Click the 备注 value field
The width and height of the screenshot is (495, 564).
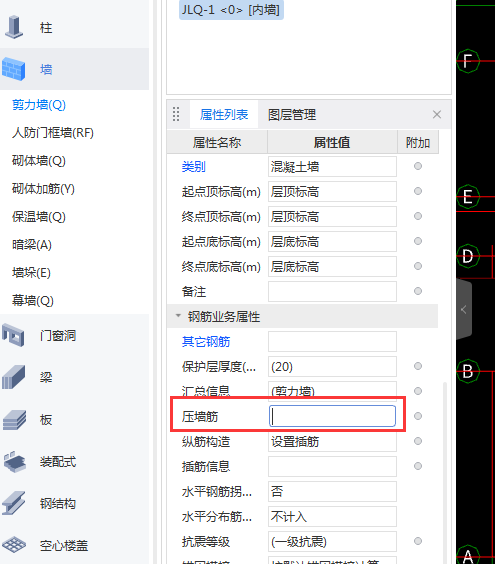[x=332, y=291]
